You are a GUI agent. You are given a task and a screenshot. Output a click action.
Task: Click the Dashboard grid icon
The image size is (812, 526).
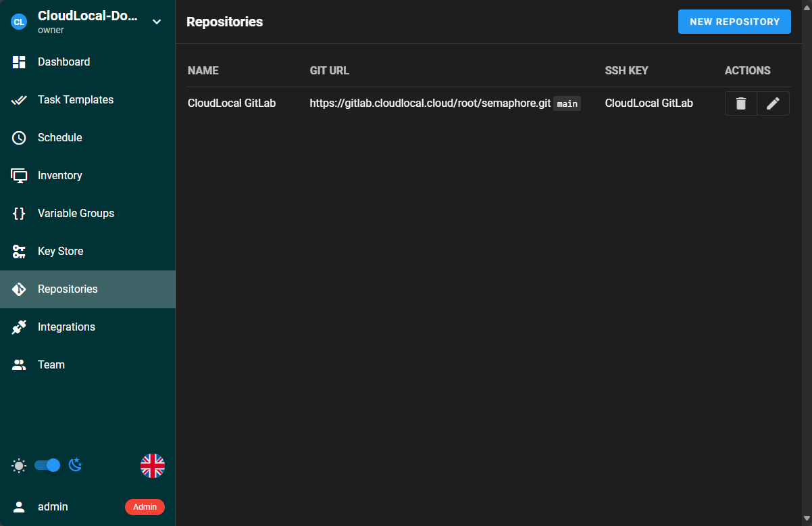19,62
